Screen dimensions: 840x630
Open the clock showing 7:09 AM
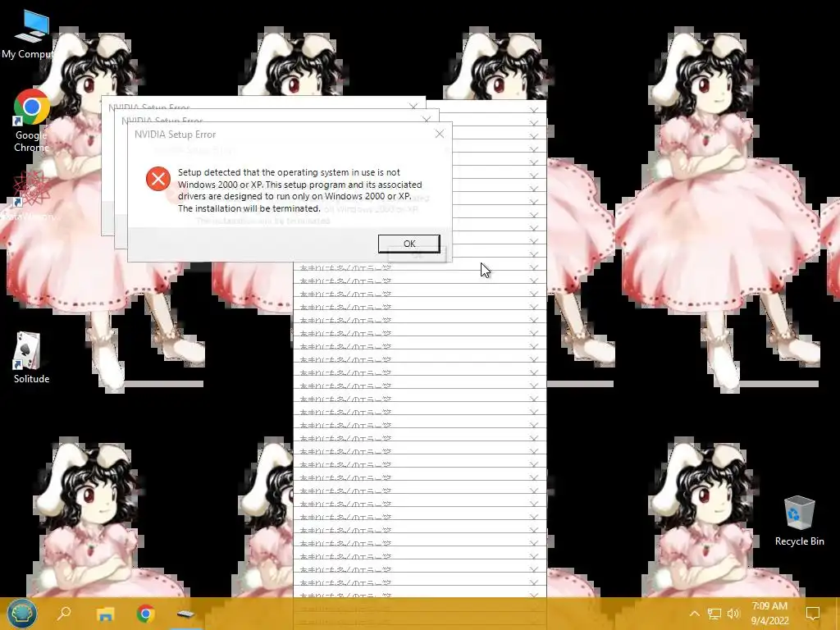click(x=769, y=614)
